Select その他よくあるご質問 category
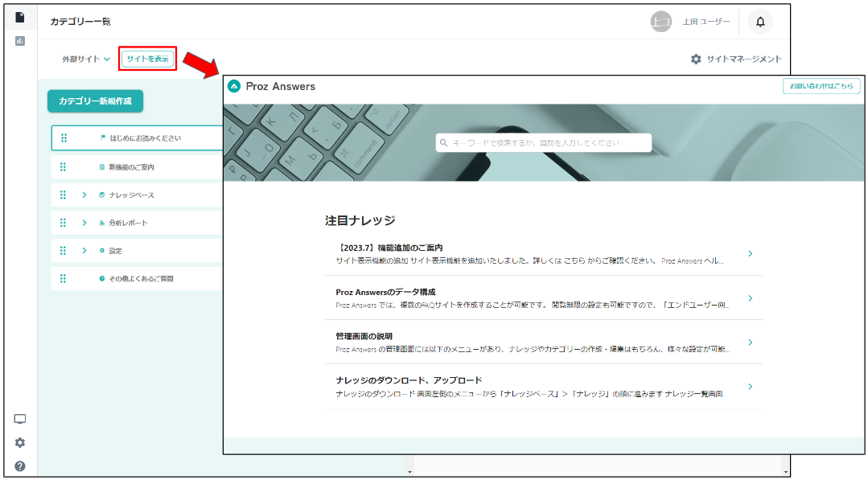Image resolution: width=868 pixels, height=480 pixels. (x=141, y=279)
